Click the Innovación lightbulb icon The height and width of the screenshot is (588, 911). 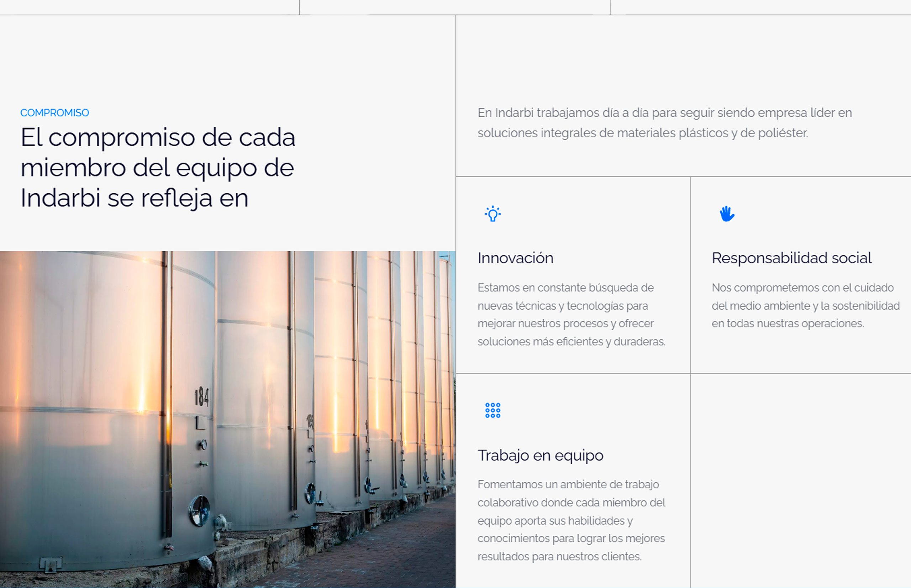pyautogui.click(x=493, y=214)
